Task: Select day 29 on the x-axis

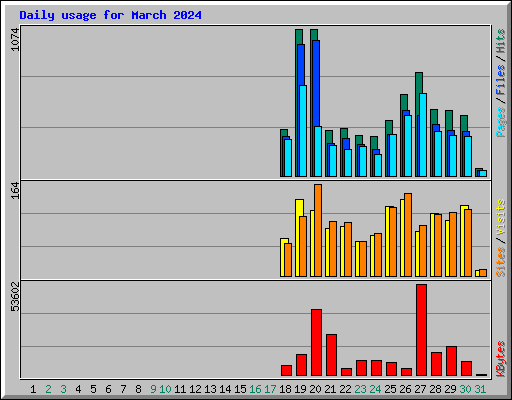Action: click(450, 389)
